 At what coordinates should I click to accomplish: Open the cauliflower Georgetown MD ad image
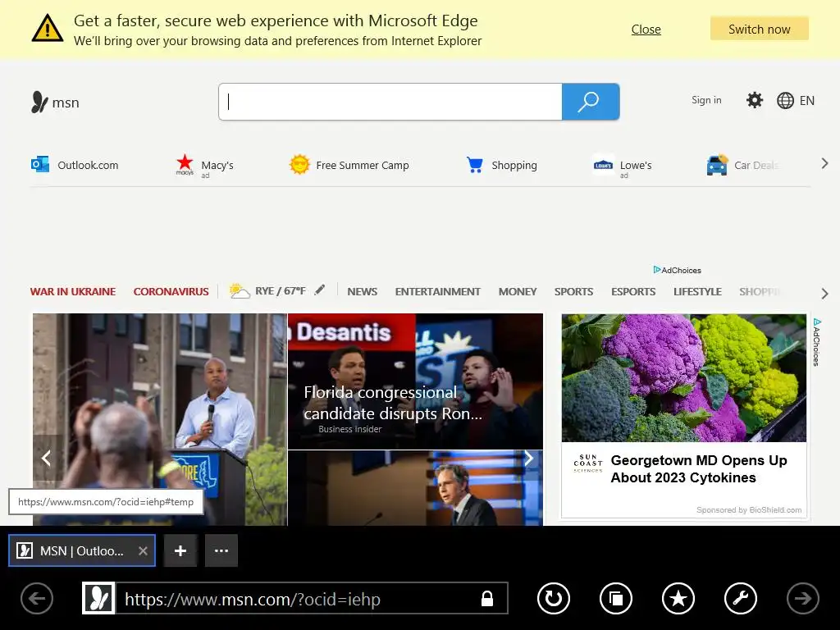[x=683, y=377]
